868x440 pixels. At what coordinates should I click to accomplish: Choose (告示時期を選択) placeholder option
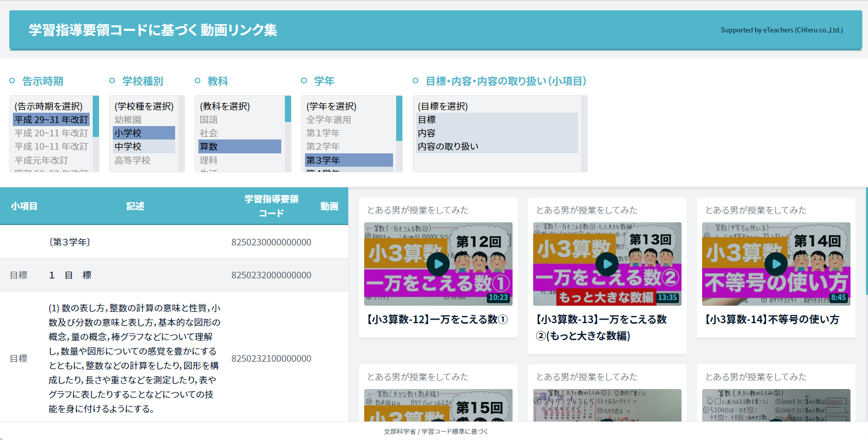(x=52, y=106)
